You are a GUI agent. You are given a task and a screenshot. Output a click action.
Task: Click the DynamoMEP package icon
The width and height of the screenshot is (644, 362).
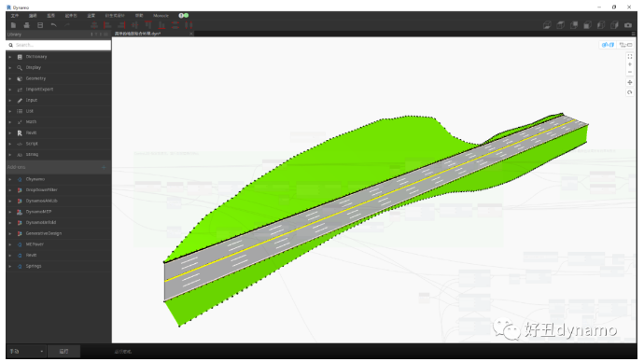pyautogui.click(x=20, y=212)
